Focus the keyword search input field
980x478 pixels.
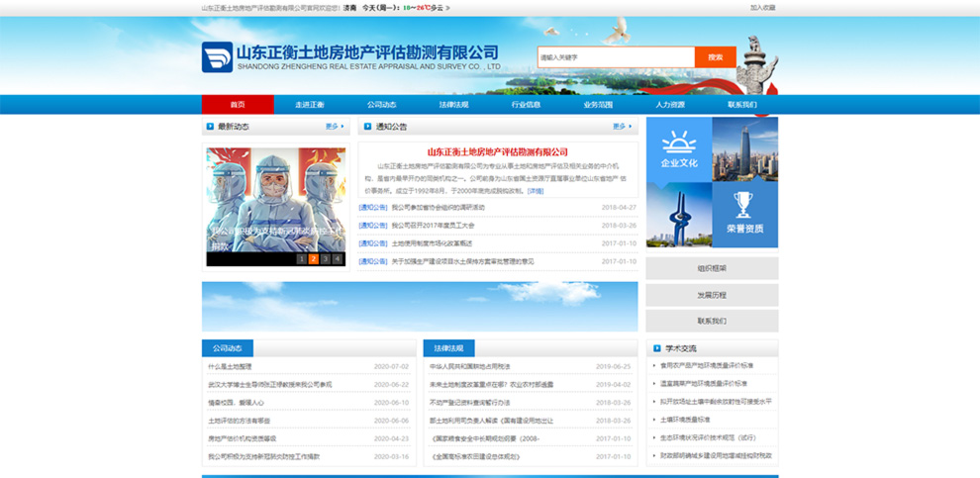pos(616,56)
